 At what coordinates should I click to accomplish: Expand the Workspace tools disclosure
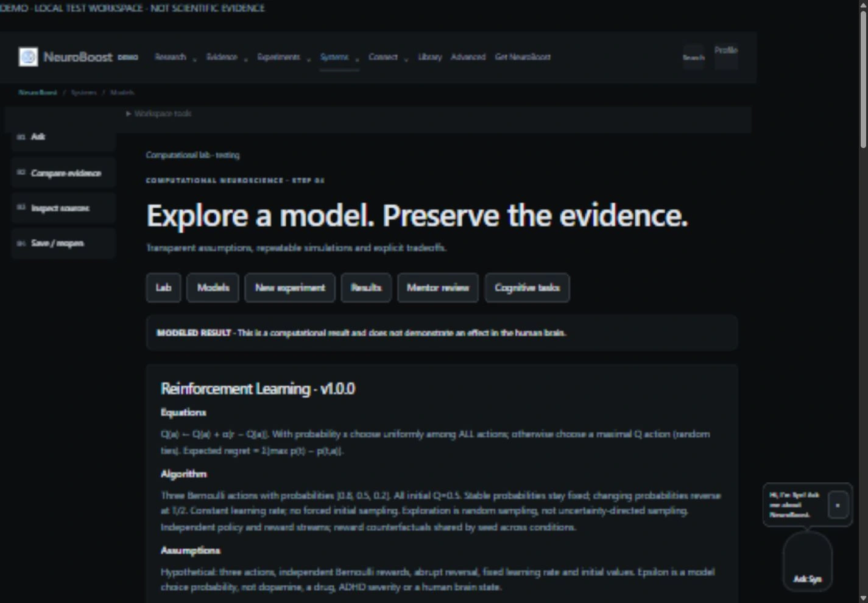pyautogui.click(x=159, y=113)
